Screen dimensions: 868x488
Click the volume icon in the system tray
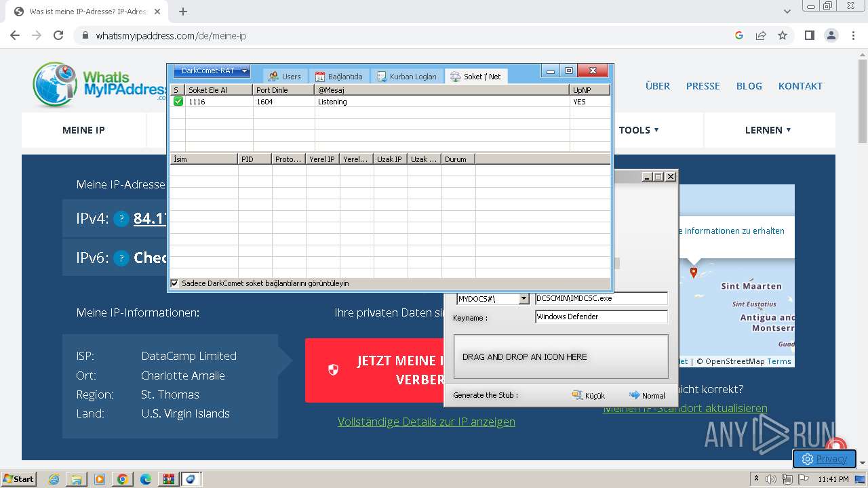[771, 479]
